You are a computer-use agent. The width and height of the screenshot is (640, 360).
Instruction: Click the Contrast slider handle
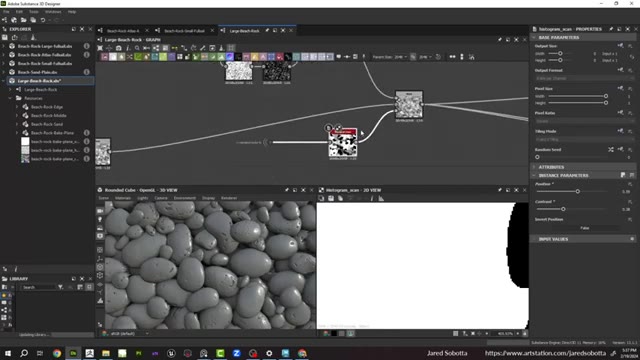[563, 209]
